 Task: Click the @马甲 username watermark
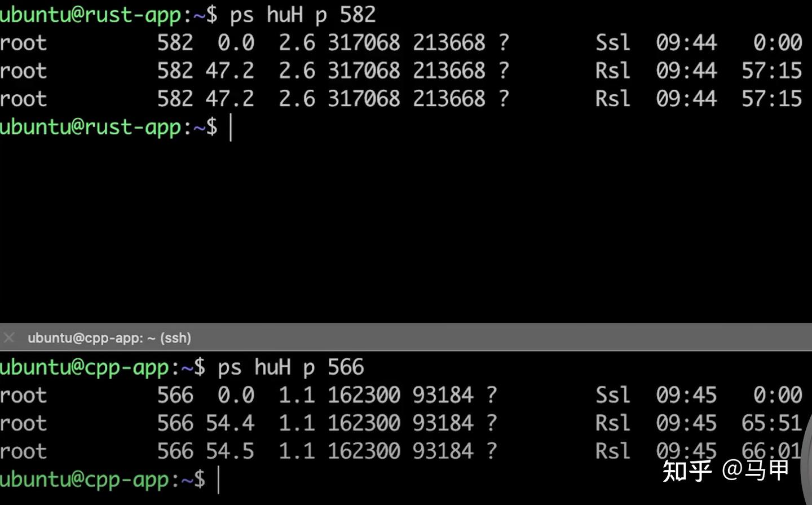[756, 470]
